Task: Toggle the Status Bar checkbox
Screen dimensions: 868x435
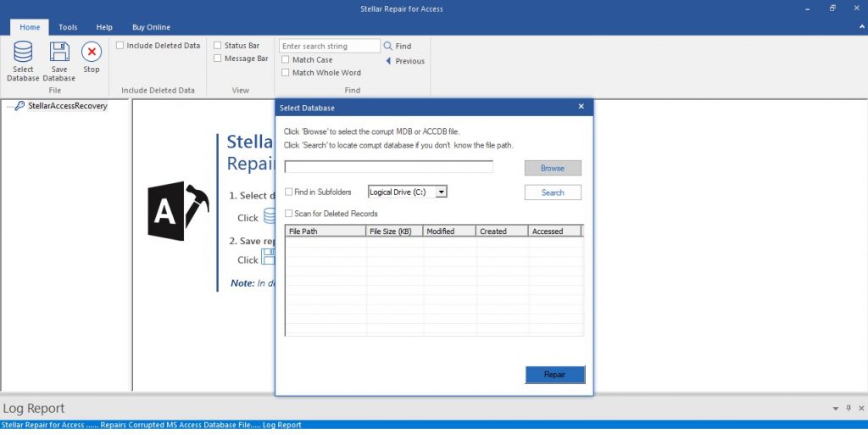Action: point(218,46)
